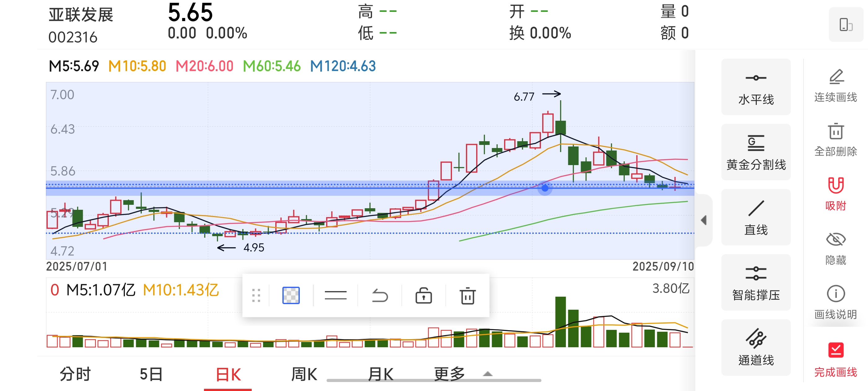Open the fill color swatch in floating toolbar
The width and height of the screenshot is (868, 391).
(291, 295)
